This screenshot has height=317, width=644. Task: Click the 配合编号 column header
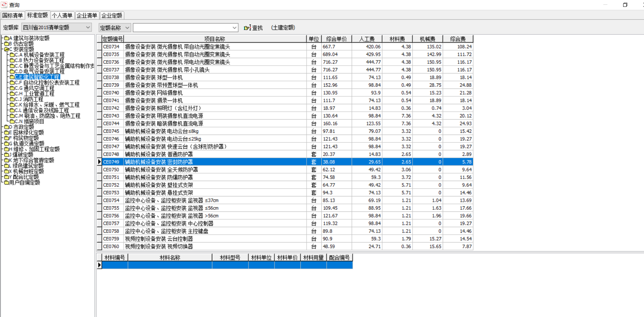(339, 258)
